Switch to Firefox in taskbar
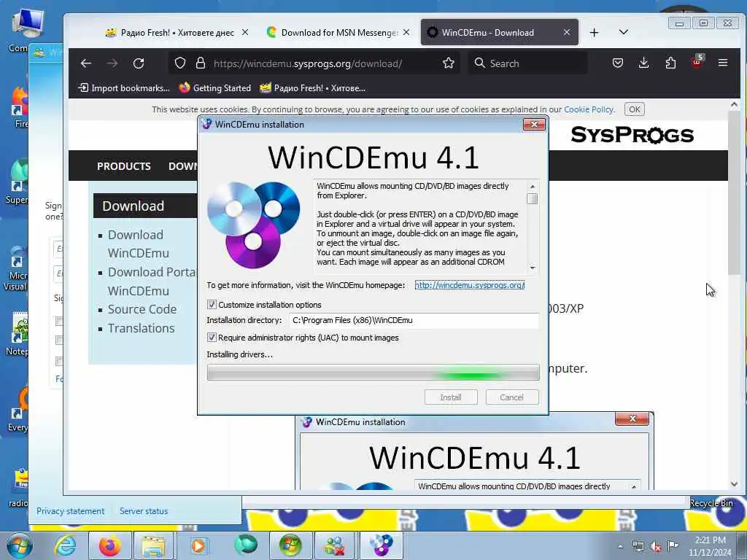Screen dimensions: 747x560 pos(109,545)
